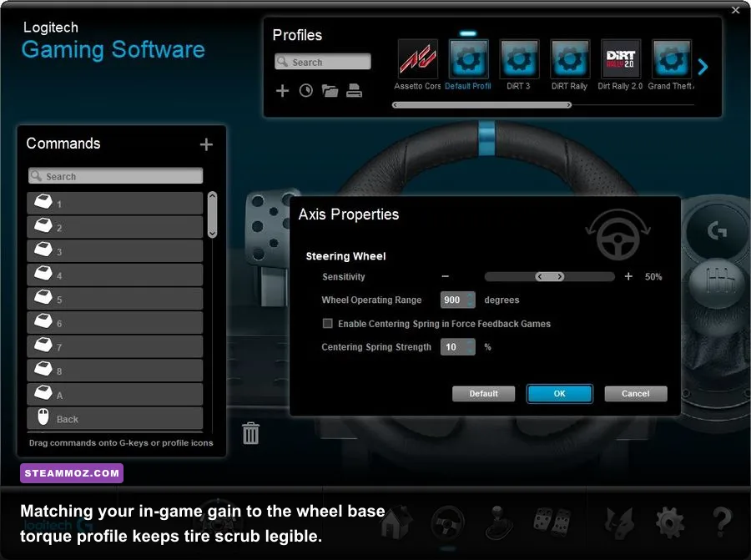
Task: Select the Back mouse command
Action: point(115,418)
